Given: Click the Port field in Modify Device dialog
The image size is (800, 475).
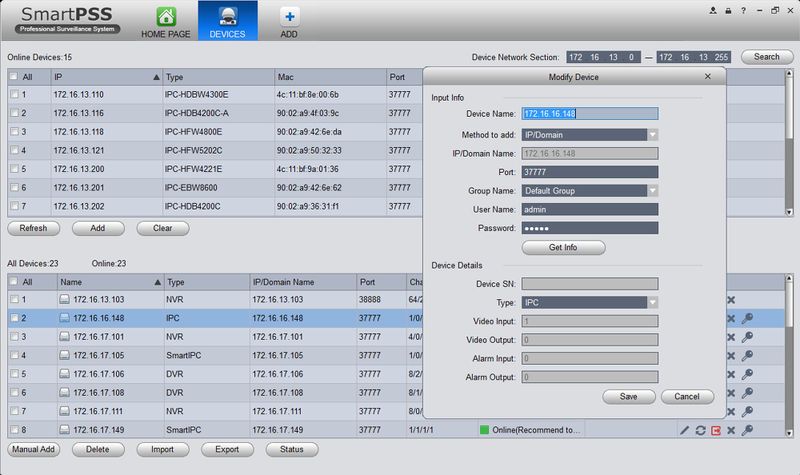Looking at the screenshot, I should 589,171.
